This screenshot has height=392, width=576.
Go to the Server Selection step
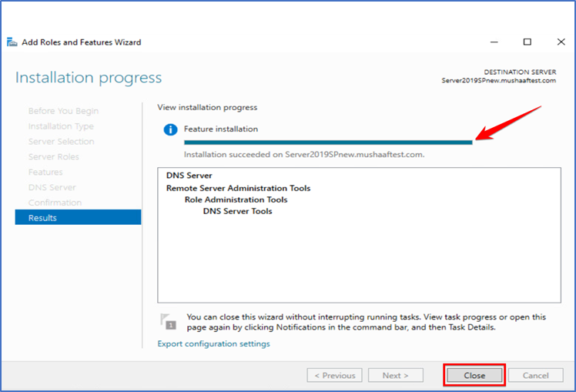pos(61,142)
